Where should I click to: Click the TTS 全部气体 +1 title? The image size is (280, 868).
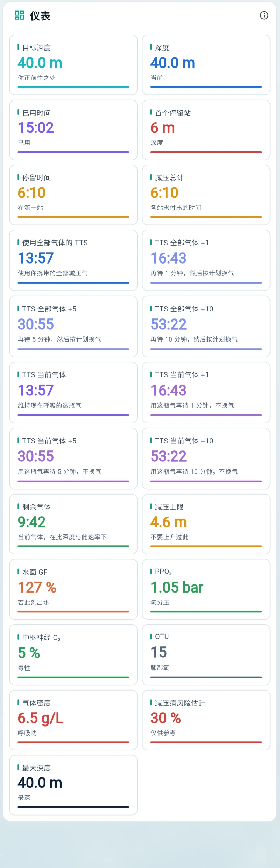point(182,243)
